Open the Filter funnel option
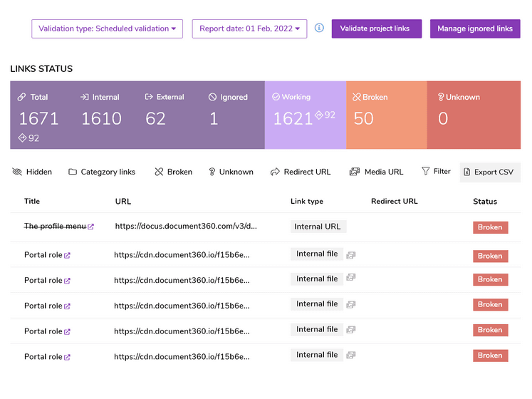Viewport: 532px width, 399px height. coord(436,172)
